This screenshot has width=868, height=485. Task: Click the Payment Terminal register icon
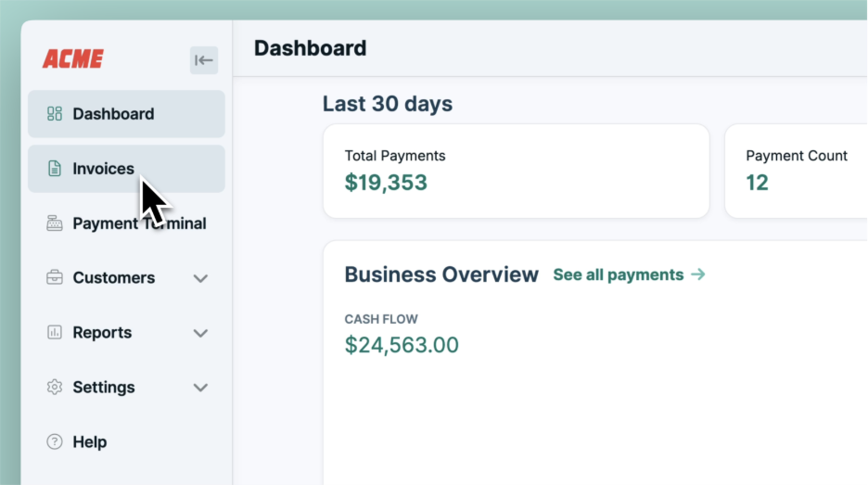(x=54, y=223)
